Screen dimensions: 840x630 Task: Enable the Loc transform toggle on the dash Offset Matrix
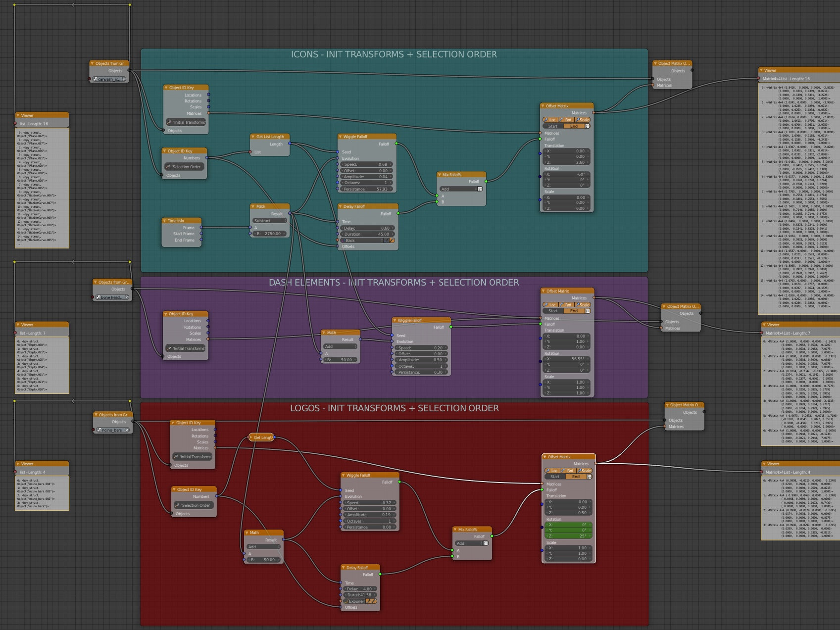(550, 305)
